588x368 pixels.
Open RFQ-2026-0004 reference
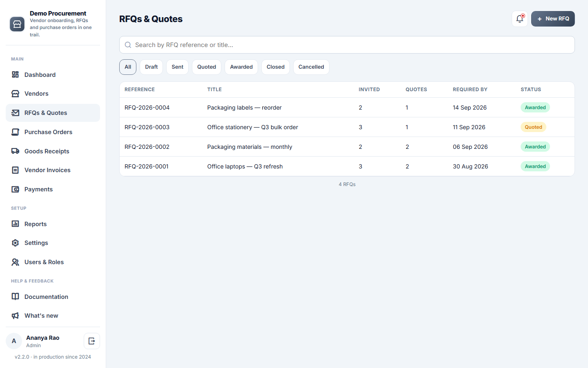point(147,108)
